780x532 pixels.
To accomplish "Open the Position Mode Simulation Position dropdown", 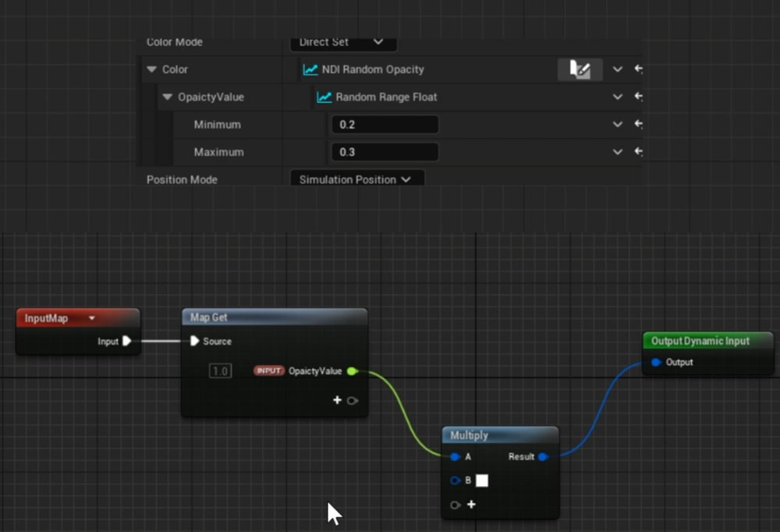I will pos(357,179).
